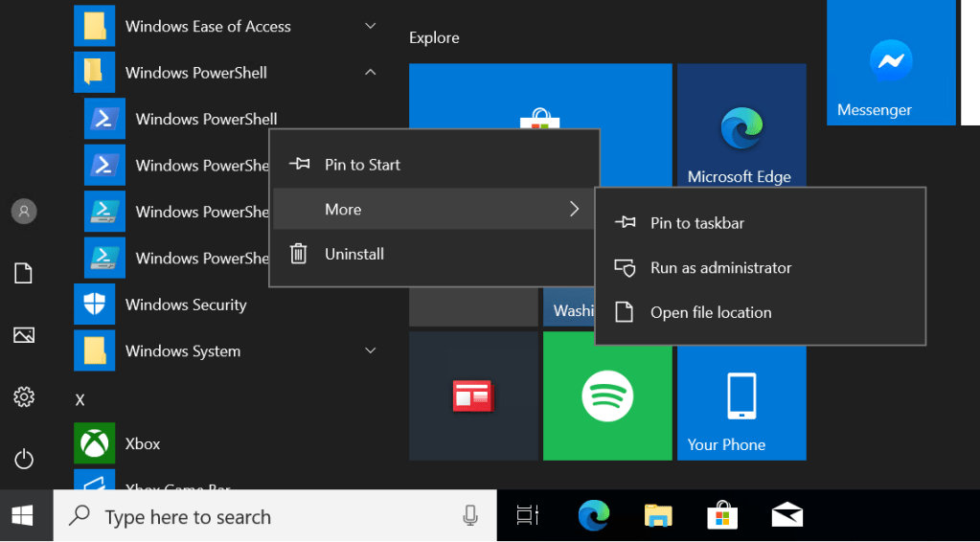
Task: Expand the Windows System folder
Action: tap(370, 351)
